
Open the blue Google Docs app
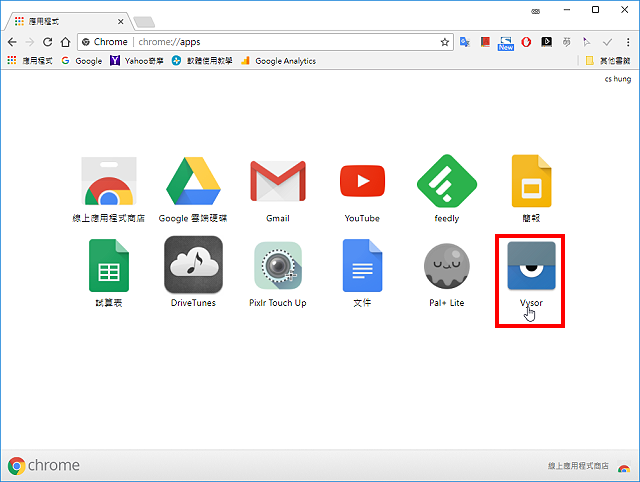click(362, 266)
